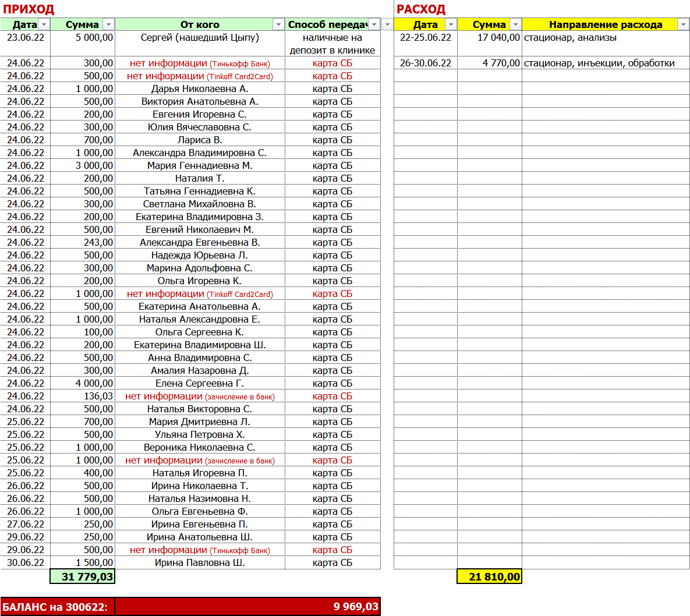
Task: Click cell Марина Адольфовна С.
Action: [x=200, y=267]
